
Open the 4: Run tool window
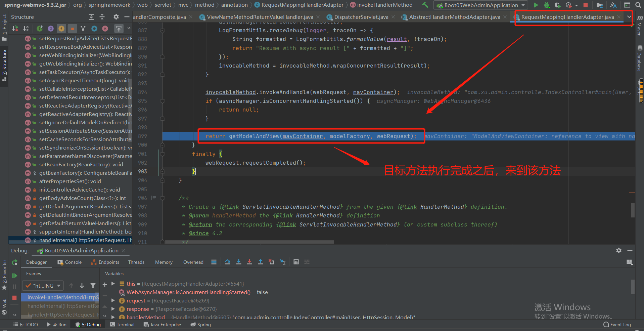click(57, 325)
